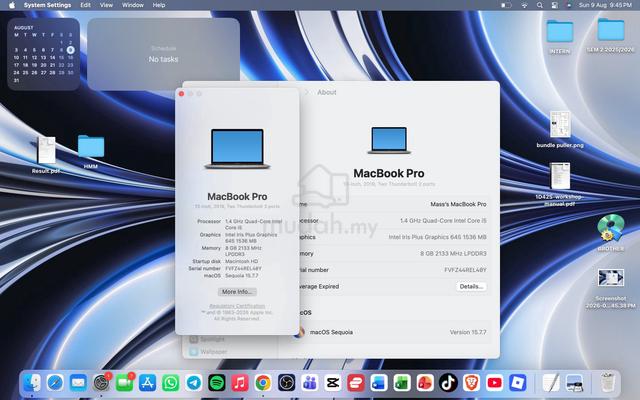Open OBS Studio from the Dock
This screenshot has height=400, width=640.
tap(287, 383)
